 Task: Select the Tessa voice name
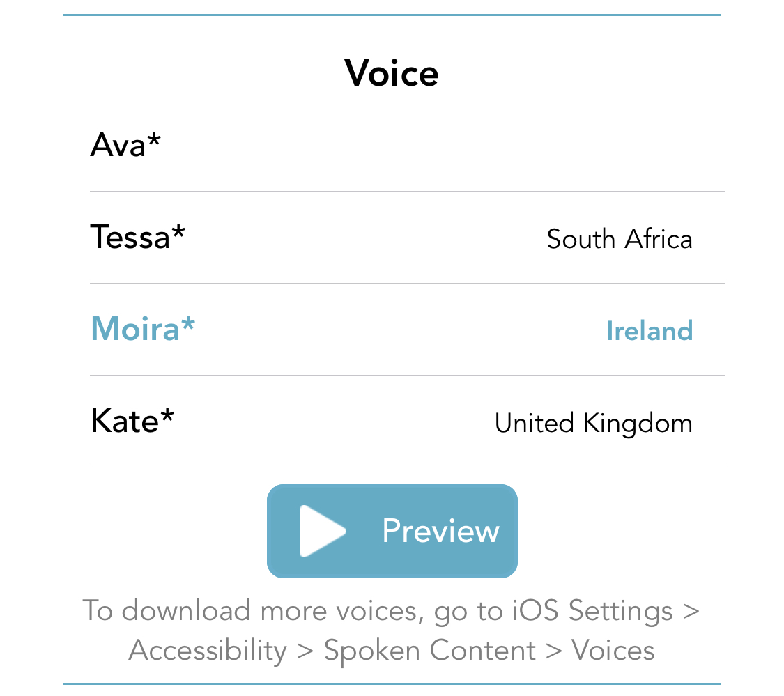click(x=130, y=237)
